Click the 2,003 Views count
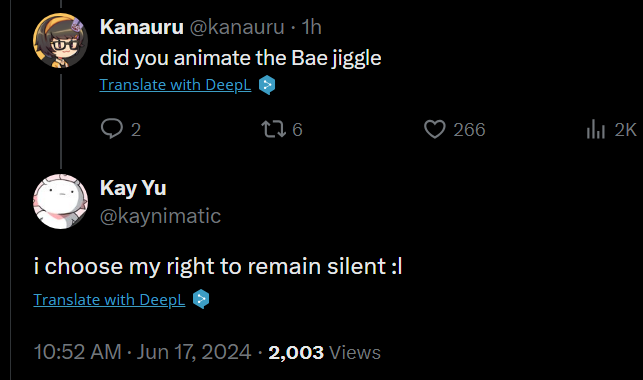The height and width of the screenshot is (380, 643). tap(324, 353)
